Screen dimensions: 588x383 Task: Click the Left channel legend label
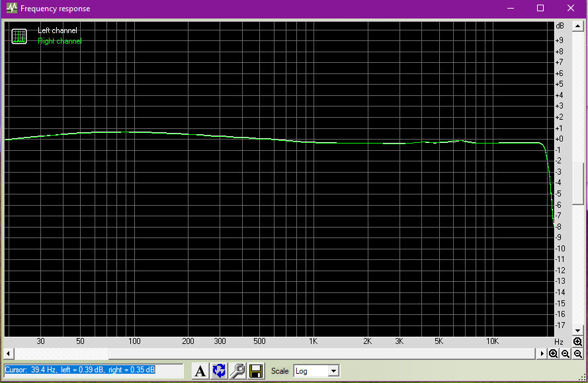coord(58,30)
